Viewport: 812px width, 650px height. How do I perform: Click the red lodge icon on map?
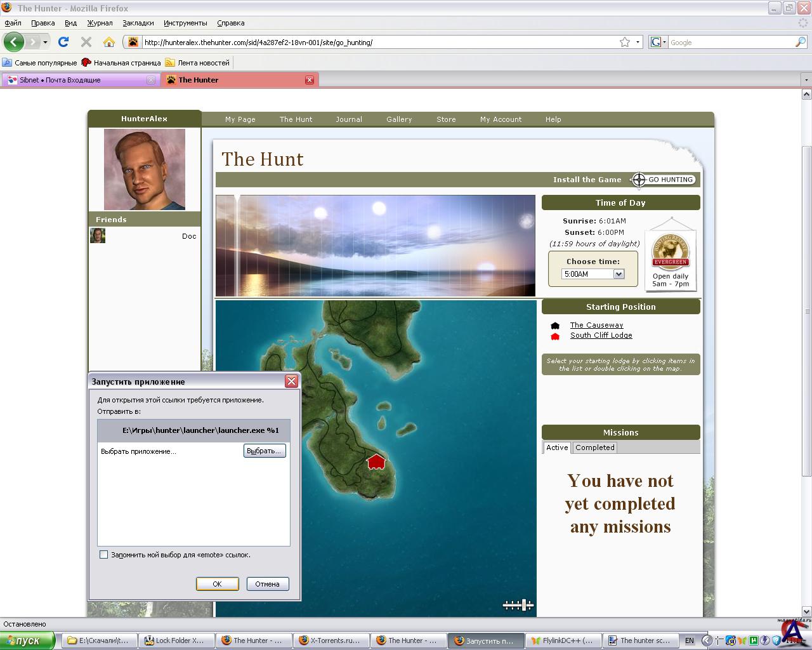pos(376,461)
